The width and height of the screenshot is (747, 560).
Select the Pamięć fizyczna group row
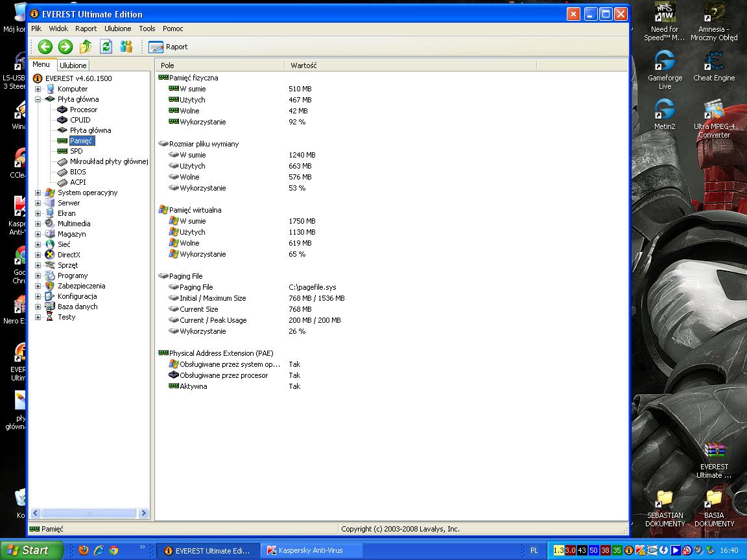point(193,78)
